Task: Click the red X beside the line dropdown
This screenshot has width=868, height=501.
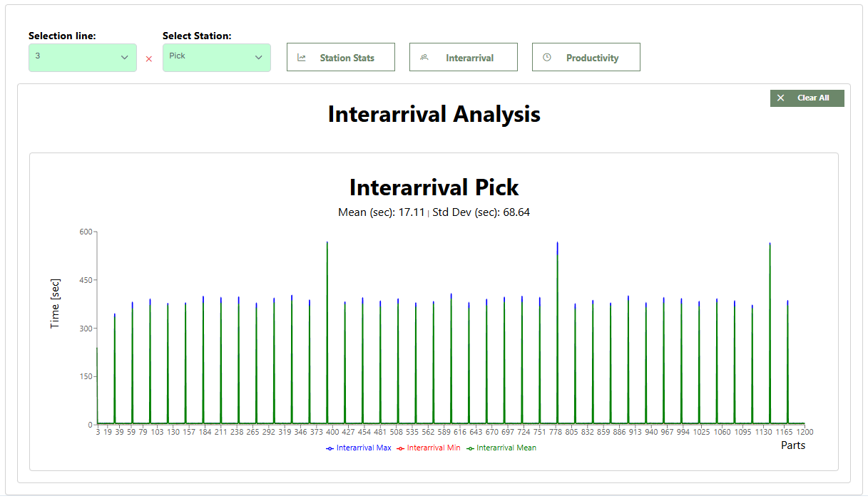Action: click(149, 59)
